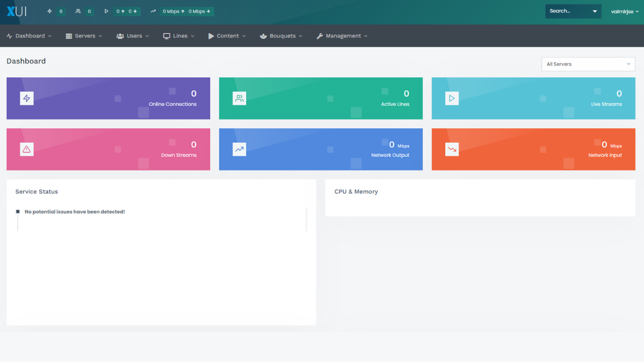644x362 pixels.
Task: Open the Dashboard menu
Action: (x=29, y=36)
